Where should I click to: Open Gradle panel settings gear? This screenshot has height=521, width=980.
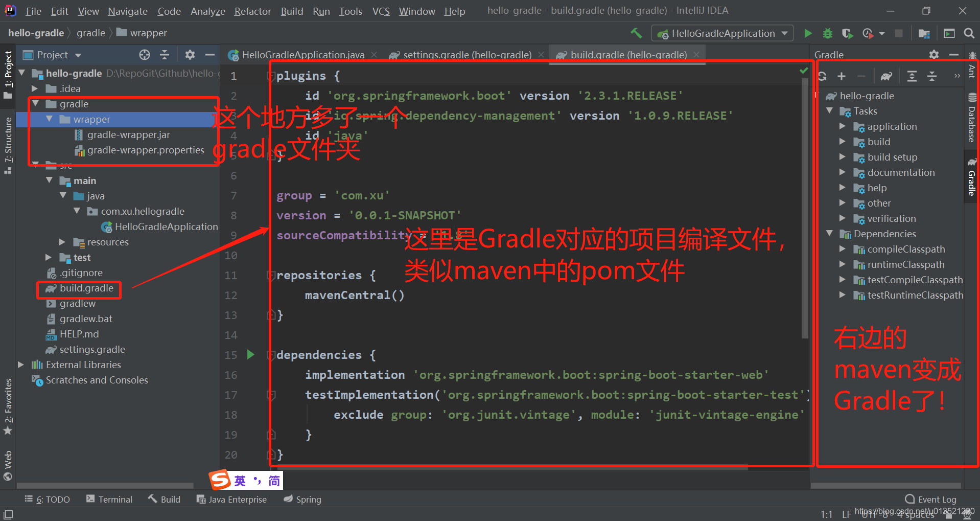pyautogui.click(x=934, y=55)
